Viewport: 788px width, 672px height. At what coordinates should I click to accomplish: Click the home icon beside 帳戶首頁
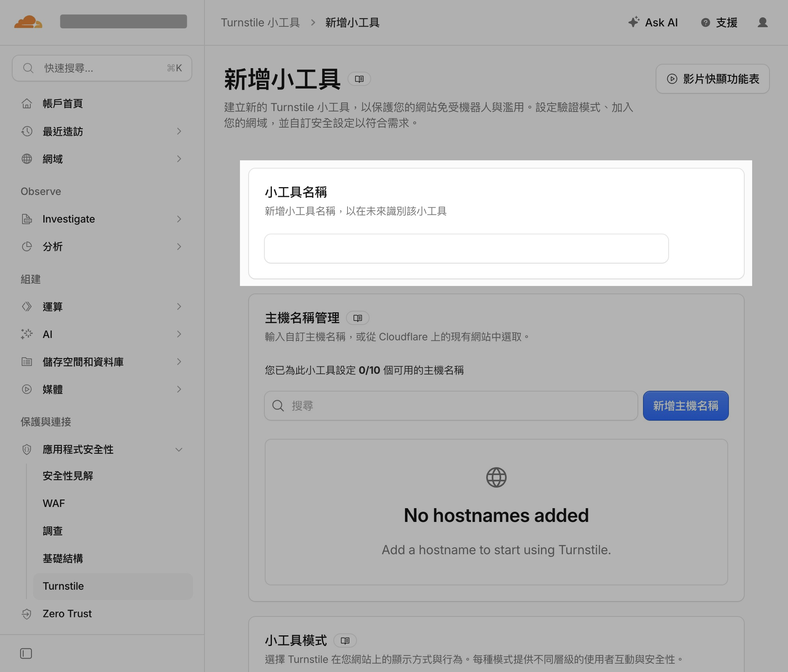click(27, 104)
